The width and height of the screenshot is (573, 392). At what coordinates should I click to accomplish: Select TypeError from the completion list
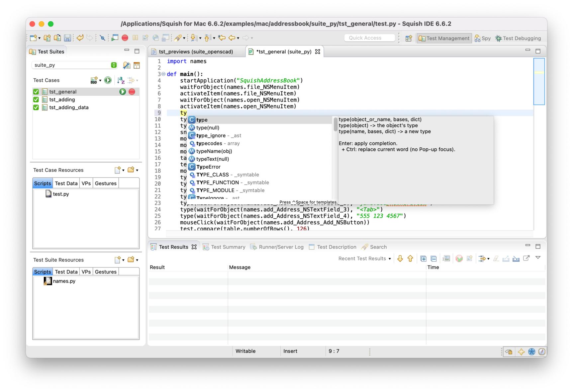pyautogui.click(x=208, y=167)
